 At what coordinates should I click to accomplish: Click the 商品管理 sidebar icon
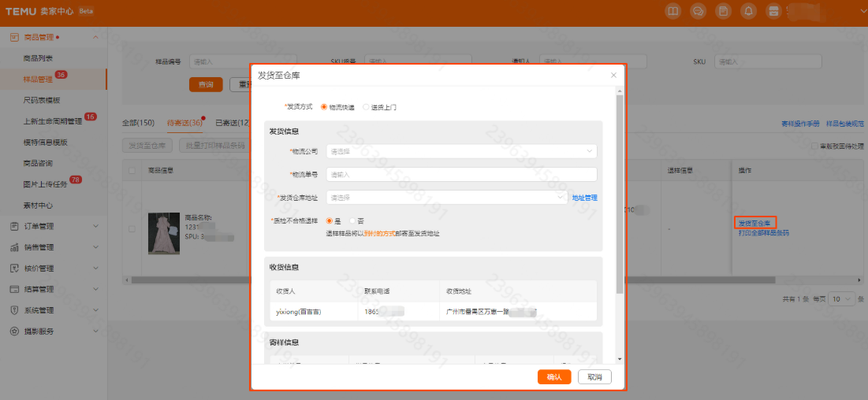[x=14, y=37]
